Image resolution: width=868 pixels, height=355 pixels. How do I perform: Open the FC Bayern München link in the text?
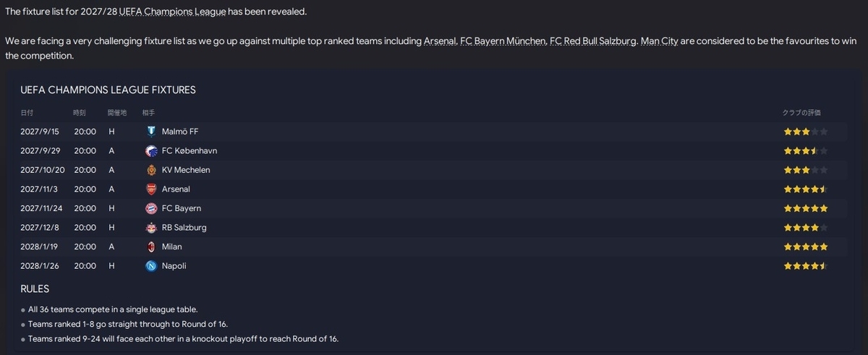pos(503,41)
